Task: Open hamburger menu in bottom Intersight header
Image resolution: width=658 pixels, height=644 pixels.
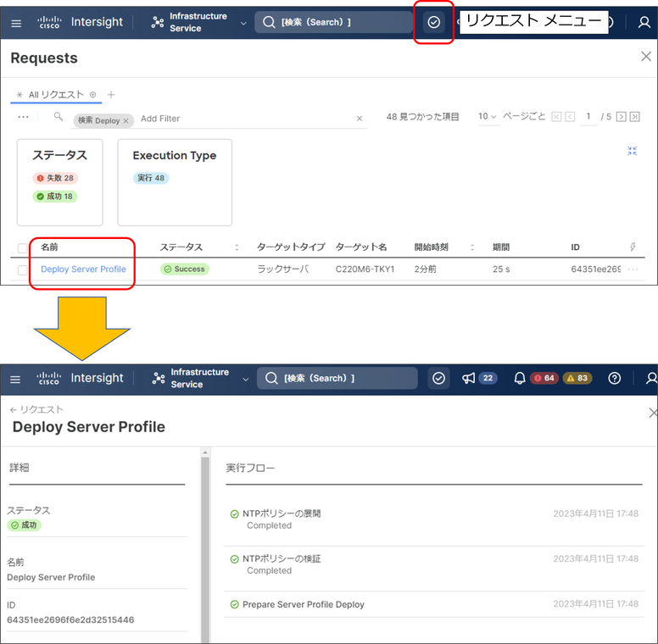Action: (x=15, y=380)
